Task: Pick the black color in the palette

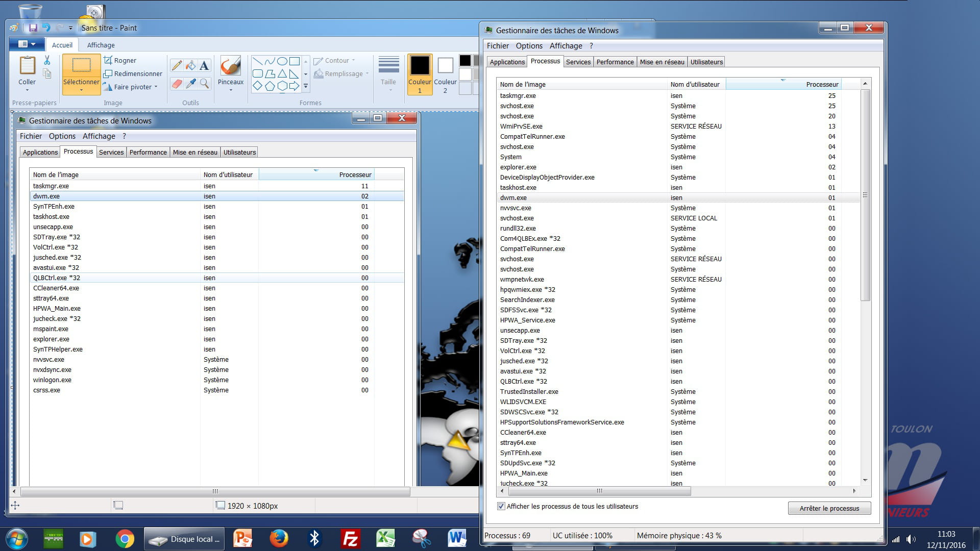Action: 465,61
